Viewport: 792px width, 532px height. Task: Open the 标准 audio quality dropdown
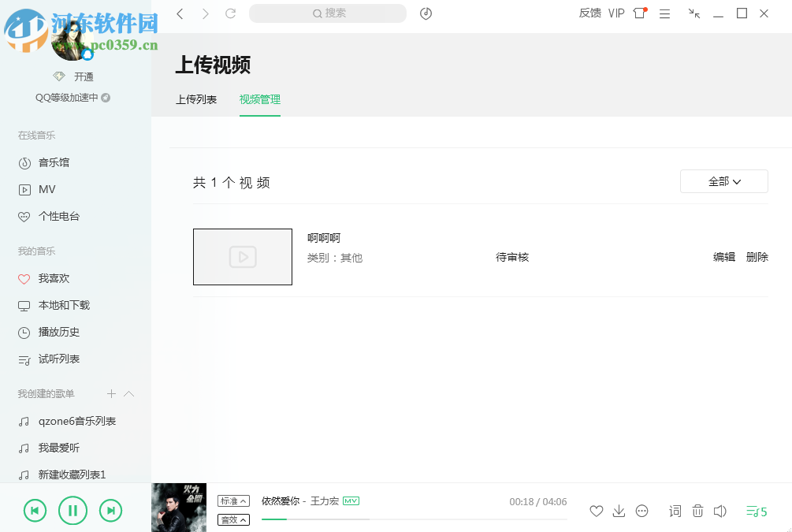(x=233, y=500)
